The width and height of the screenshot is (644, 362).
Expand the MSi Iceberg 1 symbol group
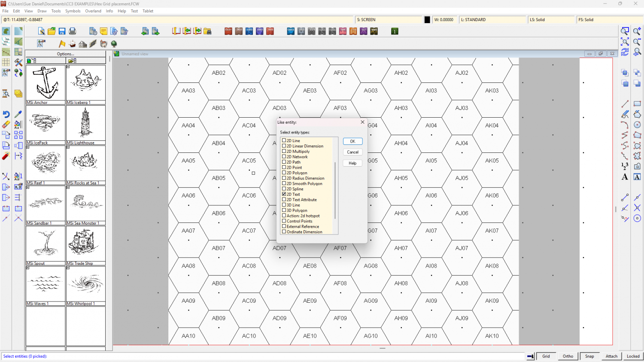click(x=68, y=67)
